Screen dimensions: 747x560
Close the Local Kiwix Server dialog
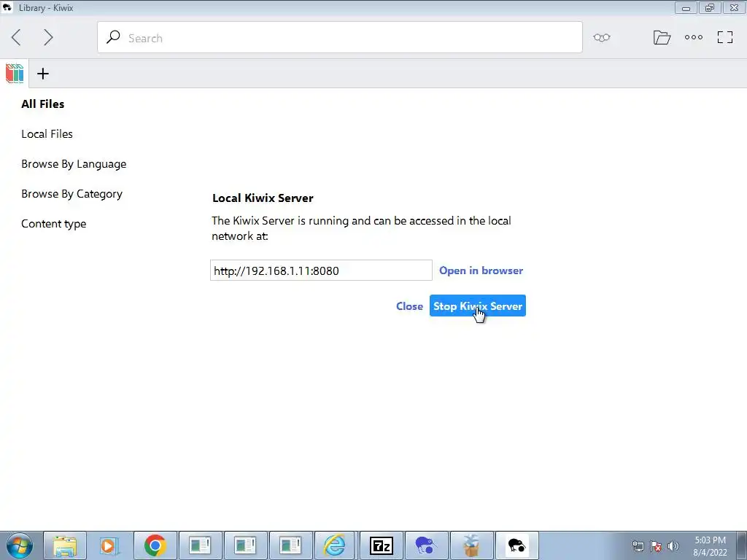click(x=410, y=306)
